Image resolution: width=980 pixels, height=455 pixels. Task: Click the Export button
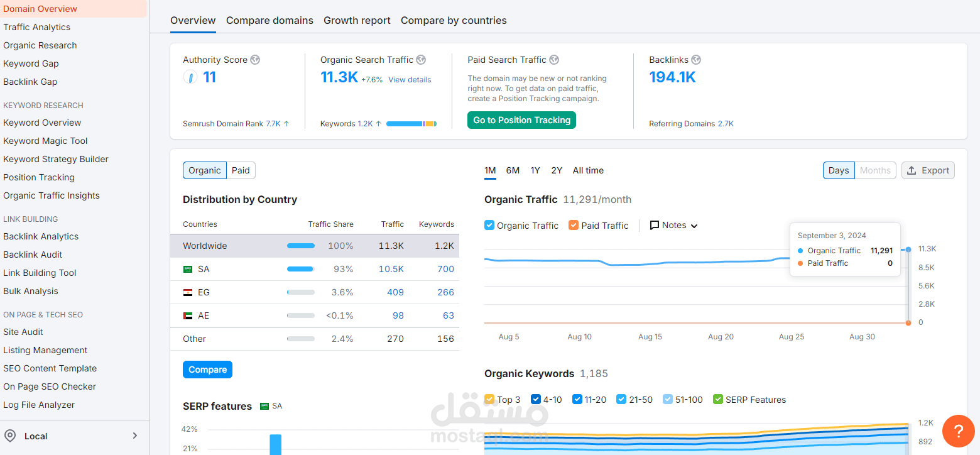[928, 170]
